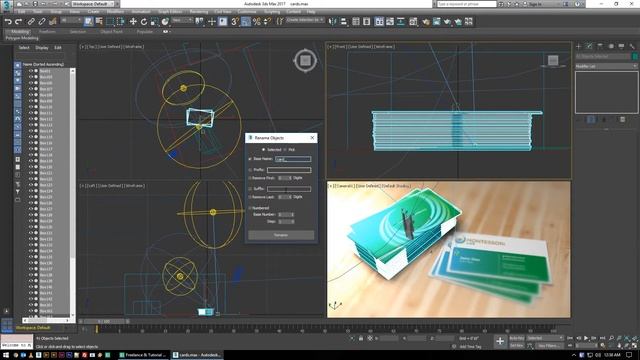Activate the Select and Move tool
This screenshot has width=640, height=360.
click(x=133, y=22)
